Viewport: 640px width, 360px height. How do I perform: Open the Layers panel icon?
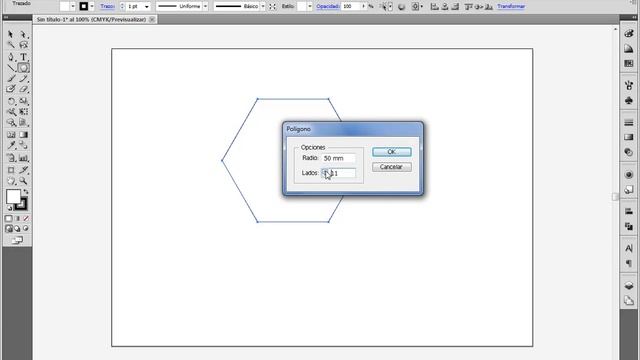tap(629, 286)
